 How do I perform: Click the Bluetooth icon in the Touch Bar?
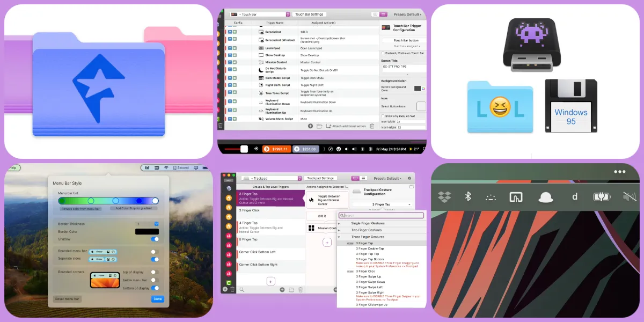click(468, 197)
